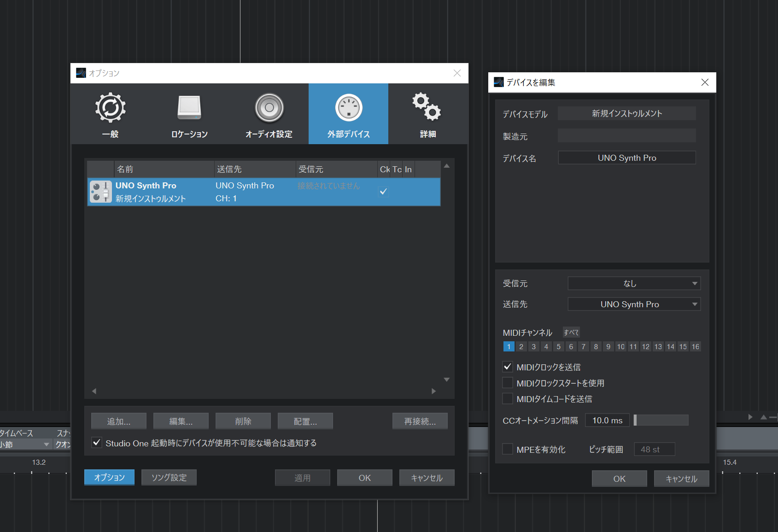Click 接続されていません text in device row

(x=328, y=186)
